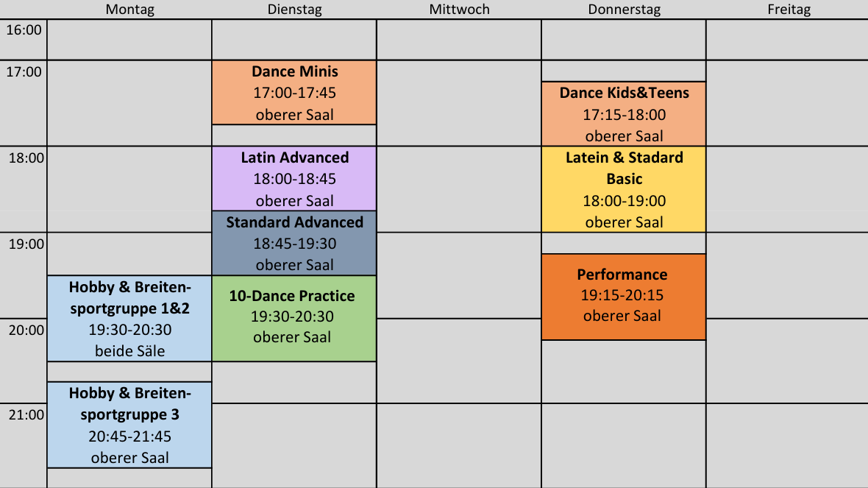The height and width of the screenshot is (488, 868).
Task: Select the 21:00 time label
Action: pyautogui.click(x=24, y=415)
